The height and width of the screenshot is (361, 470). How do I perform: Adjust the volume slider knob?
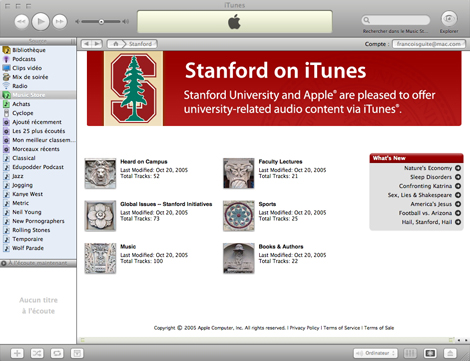101,22
